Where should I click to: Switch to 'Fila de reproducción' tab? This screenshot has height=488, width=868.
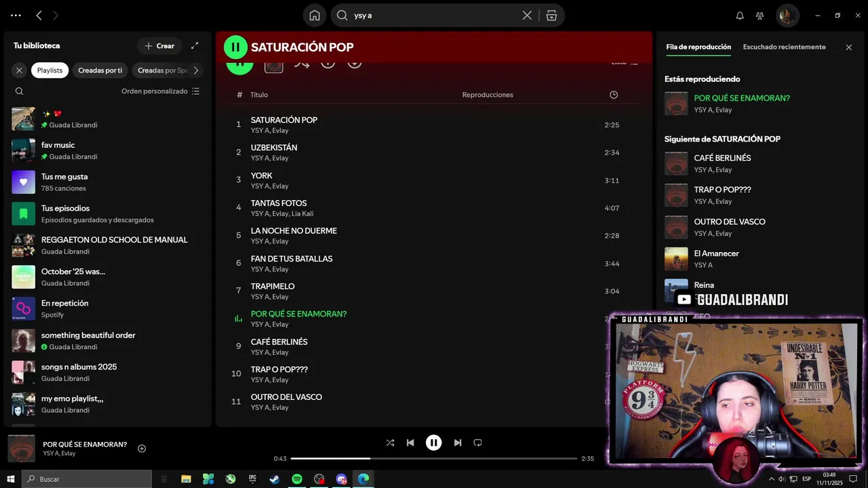point(698,47)
